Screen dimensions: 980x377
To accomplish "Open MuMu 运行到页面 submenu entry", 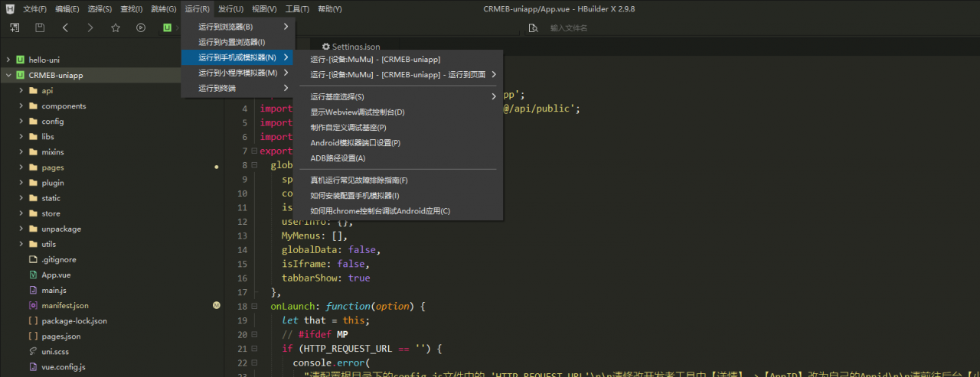I will [397, 74].
